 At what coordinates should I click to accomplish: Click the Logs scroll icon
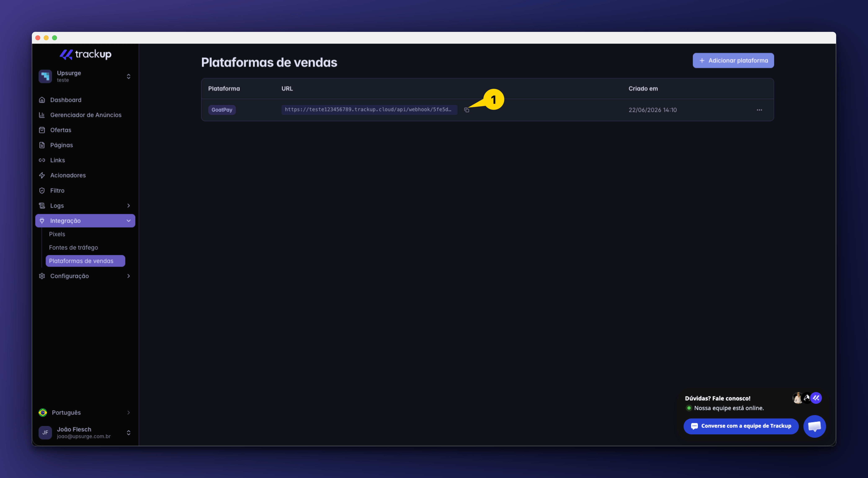tap(42, 206)
